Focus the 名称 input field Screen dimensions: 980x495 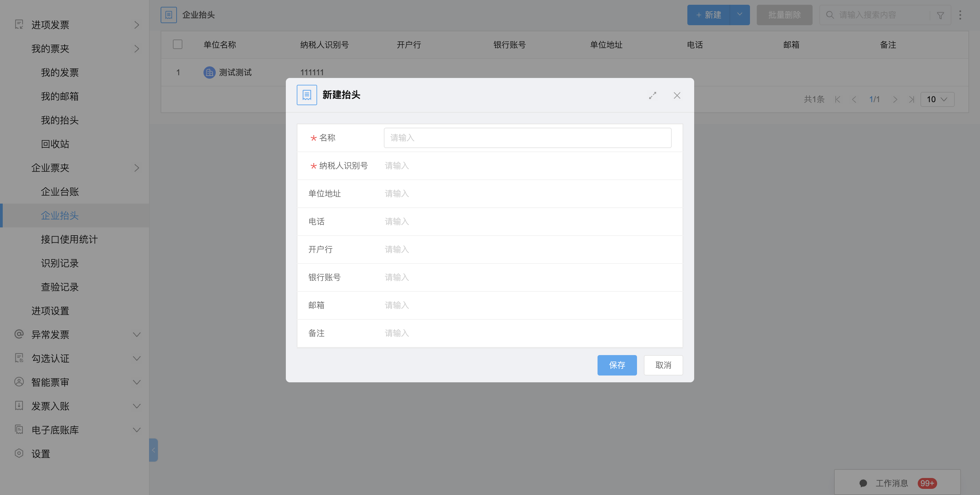[x=527, y=138]
